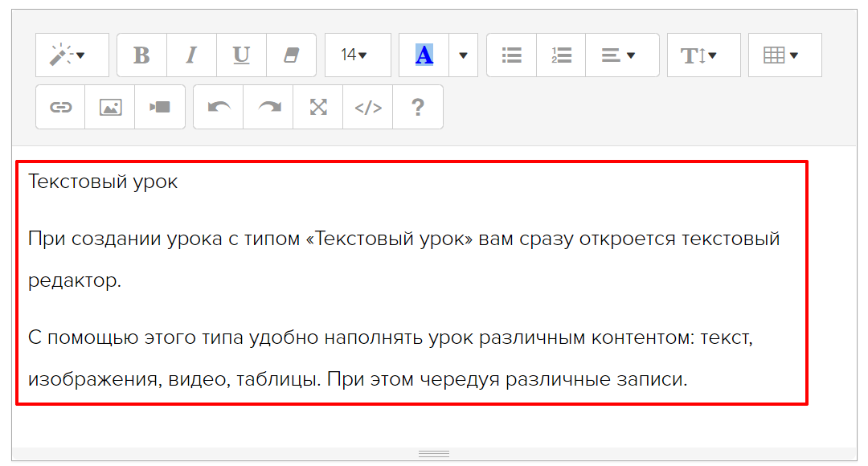The width and height of the screenshot is (868, 466).
Task: Insert an ordered numbered list
Action: tap(561, 55)
